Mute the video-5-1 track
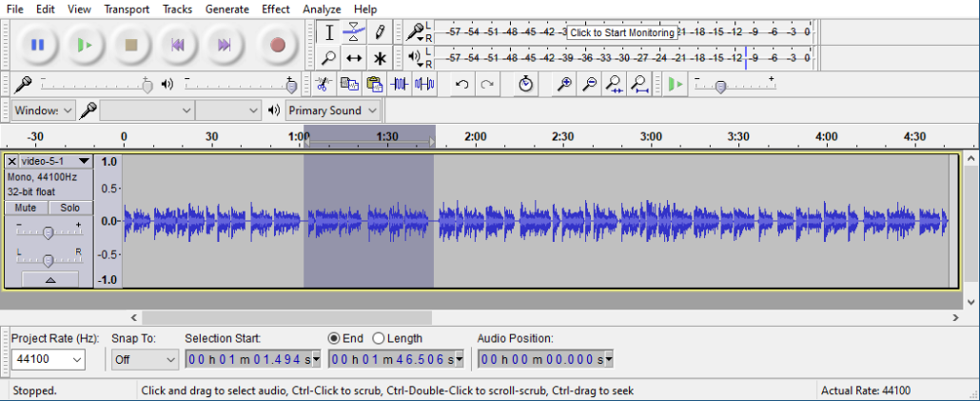Viewport: 980px width, 401px height. click(26, 208)
